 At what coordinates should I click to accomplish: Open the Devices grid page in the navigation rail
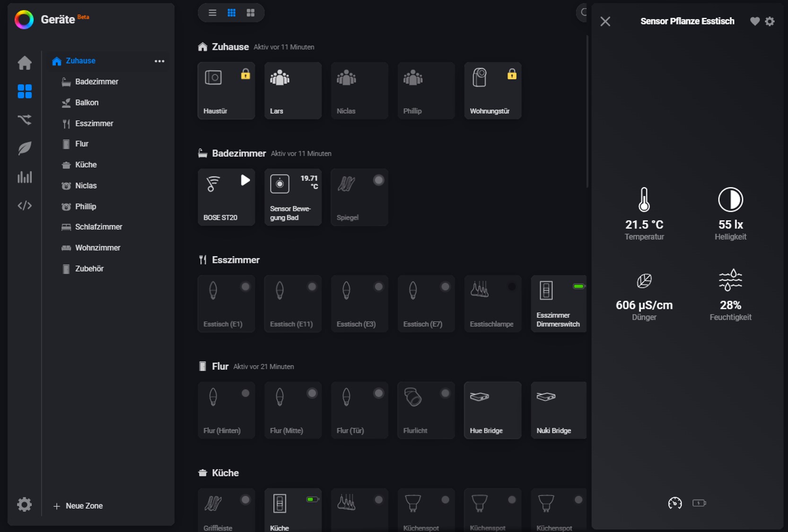pos(25,91)
